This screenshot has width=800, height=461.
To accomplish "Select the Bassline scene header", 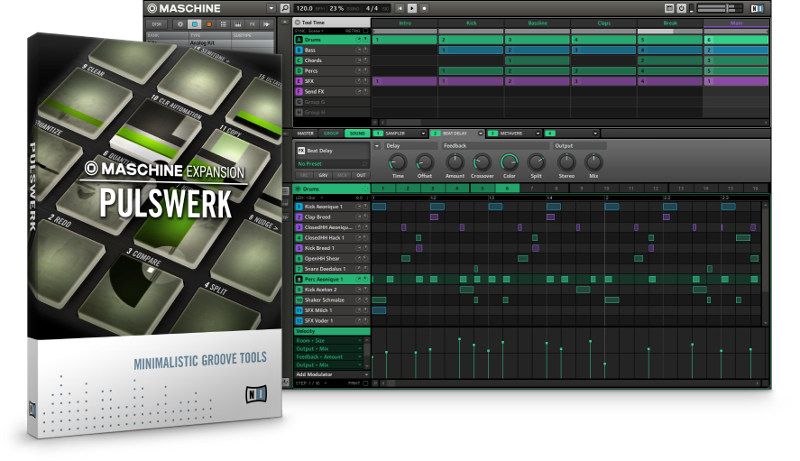I will pos(538,23).
